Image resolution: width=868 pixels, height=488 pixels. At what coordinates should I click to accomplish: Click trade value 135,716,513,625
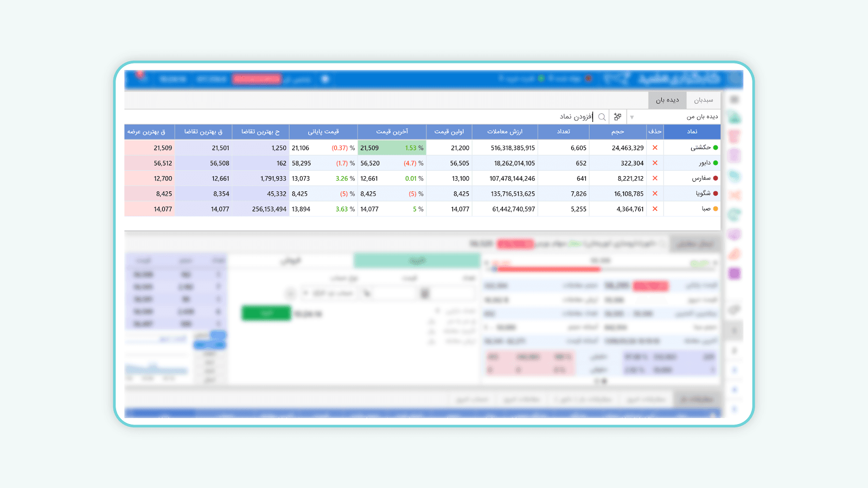pos(513,194)
